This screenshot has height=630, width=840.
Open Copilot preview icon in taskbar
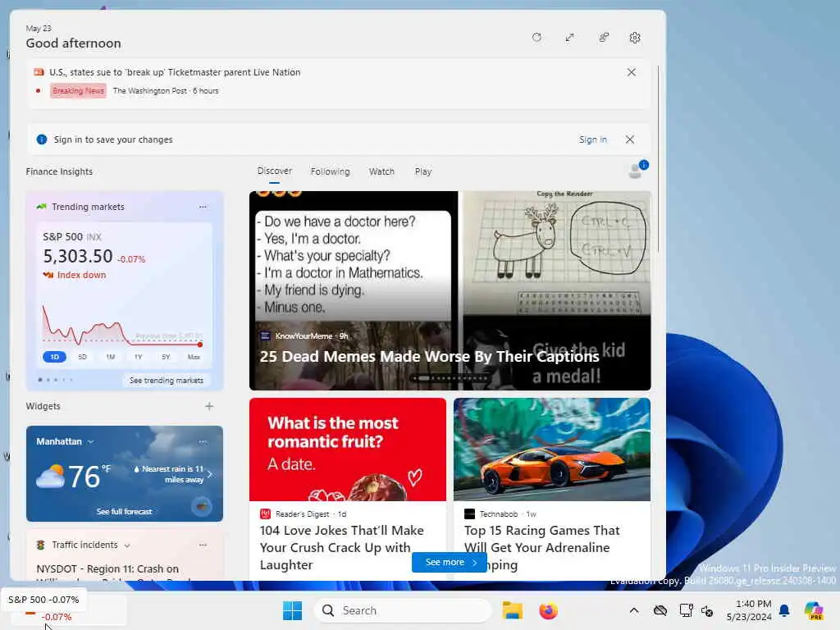[814, 610]
